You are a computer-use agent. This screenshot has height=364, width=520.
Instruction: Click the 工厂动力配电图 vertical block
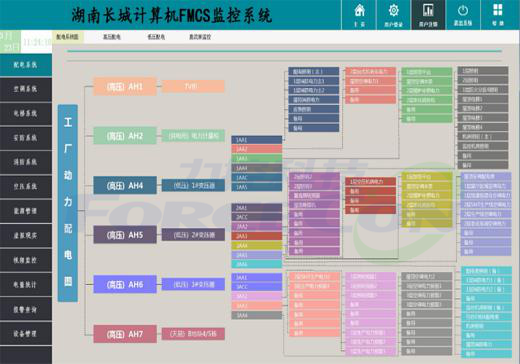pyautogui.click(x=68, y=203)
